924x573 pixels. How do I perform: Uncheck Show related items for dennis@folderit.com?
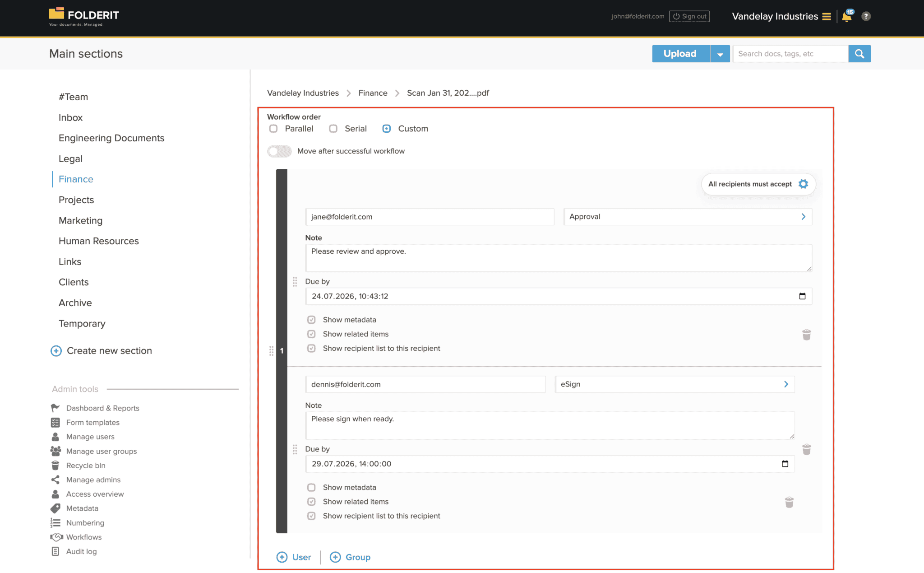(x=311, y=502)
